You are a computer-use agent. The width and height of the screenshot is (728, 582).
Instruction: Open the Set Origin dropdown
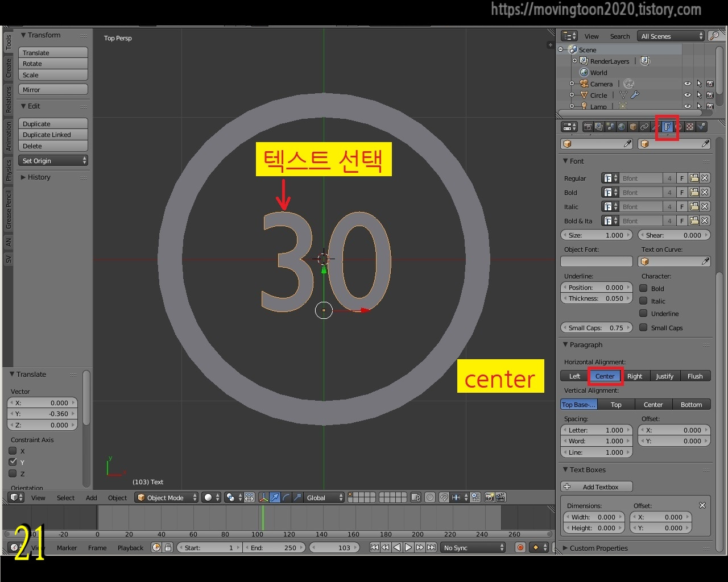tap(53, 161)
